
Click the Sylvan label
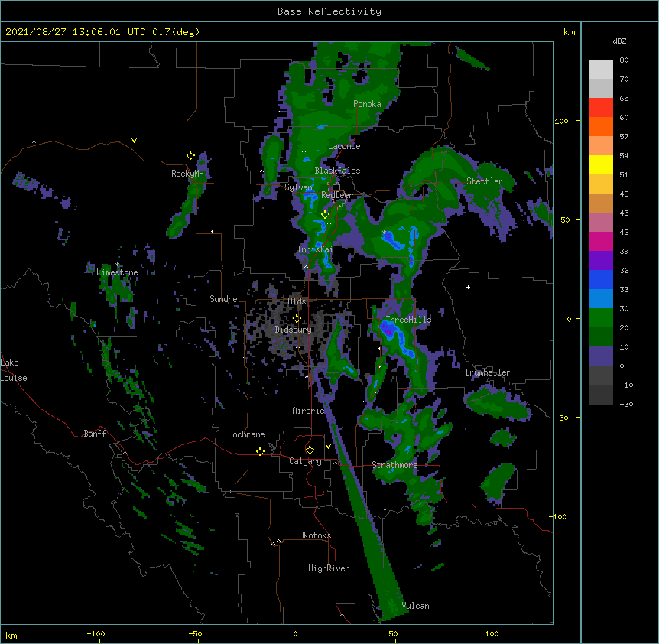(x=298, y=187)
